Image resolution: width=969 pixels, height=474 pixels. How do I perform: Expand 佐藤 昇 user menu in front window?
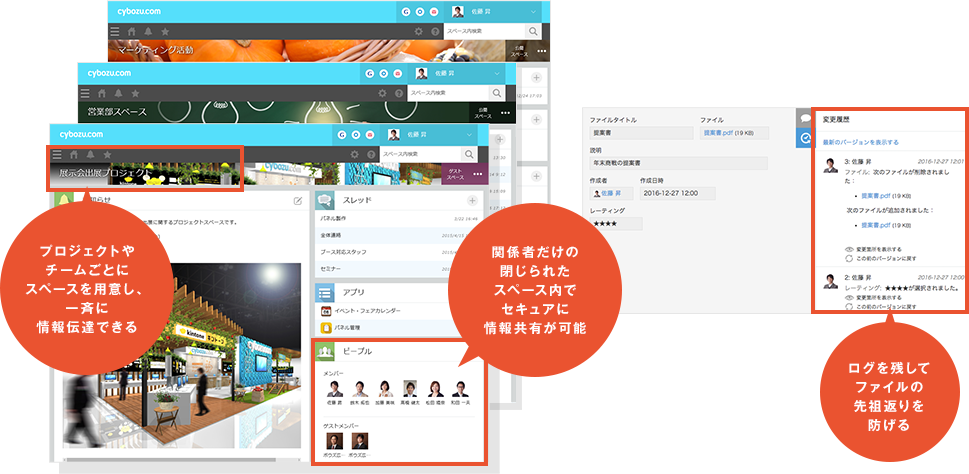coord(470,135)
